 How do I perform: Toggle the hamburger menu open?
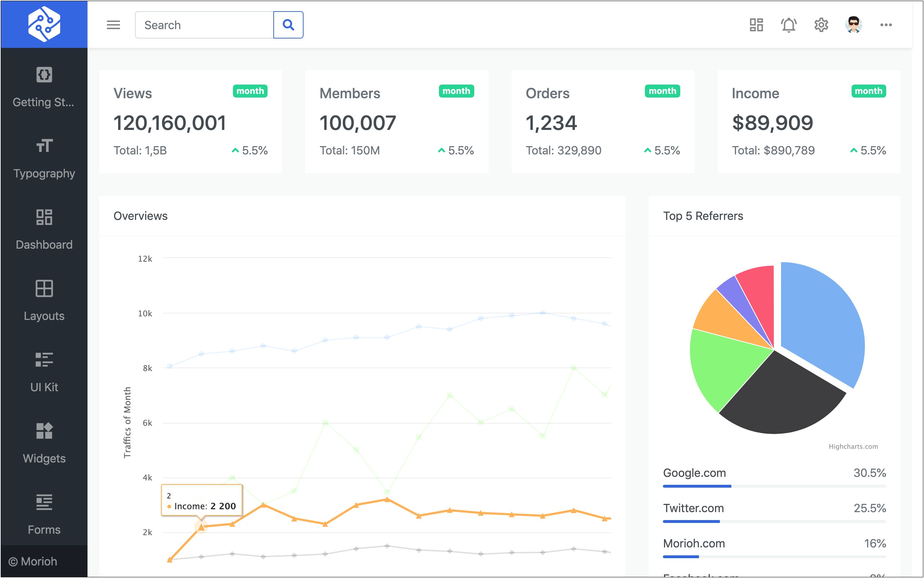click(113, 25)
